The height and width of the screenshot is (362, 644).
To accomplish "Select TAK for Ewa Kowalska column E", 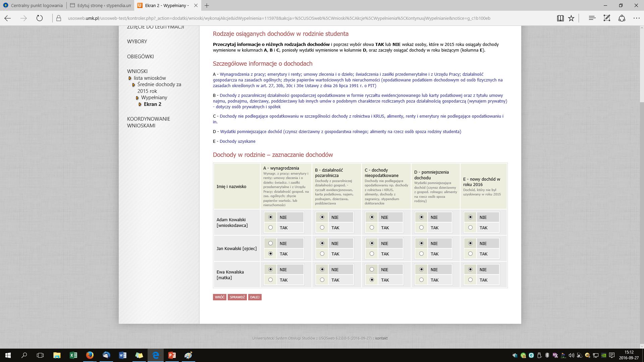I will tap(470, 280).
